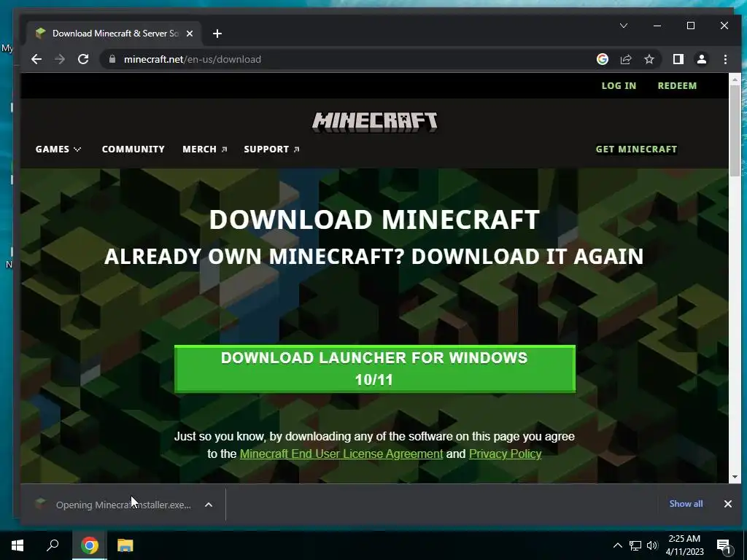Image resolution: width=747 pixels, height=560 pixels.
Task: Open Windows taskbar search
Action: coord(53,545)
